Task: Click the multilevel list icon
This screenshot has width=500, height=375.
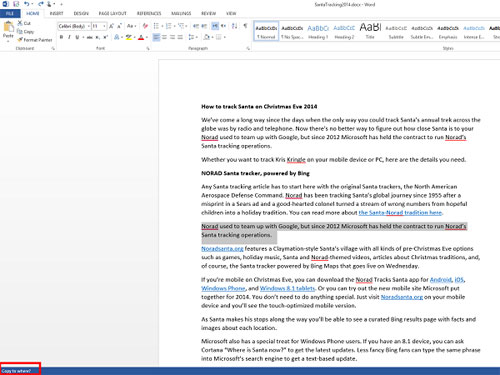Action: pyautogui.click(x=181, y=26)
